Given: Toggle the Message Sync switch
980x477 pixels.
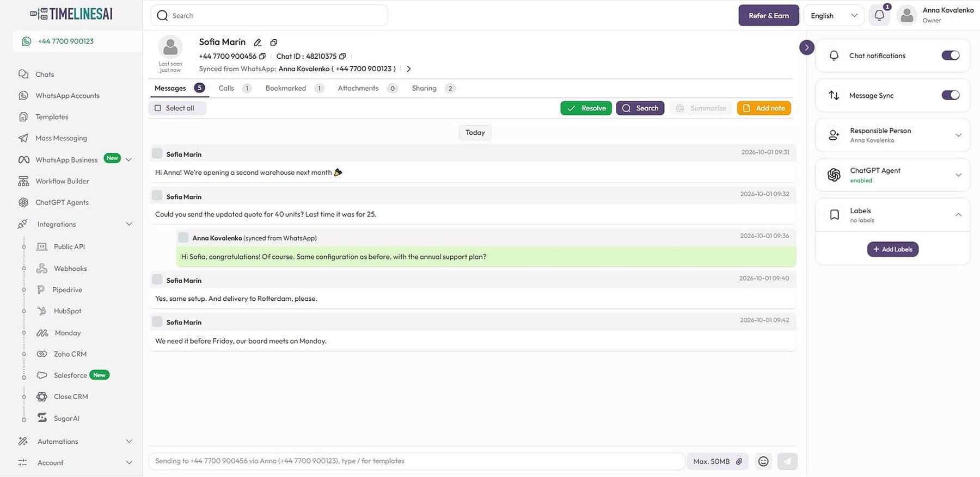Looking at the screenshot, I should (951, 95).
